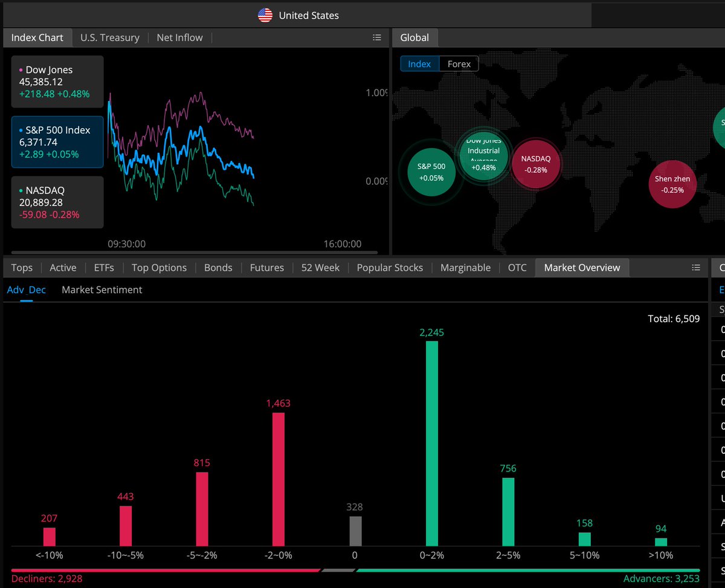Click the Dow Jones Industrial Average bubble
Image resolution: width=725 pixels, height=588 pixels.
tap(483, 156)
